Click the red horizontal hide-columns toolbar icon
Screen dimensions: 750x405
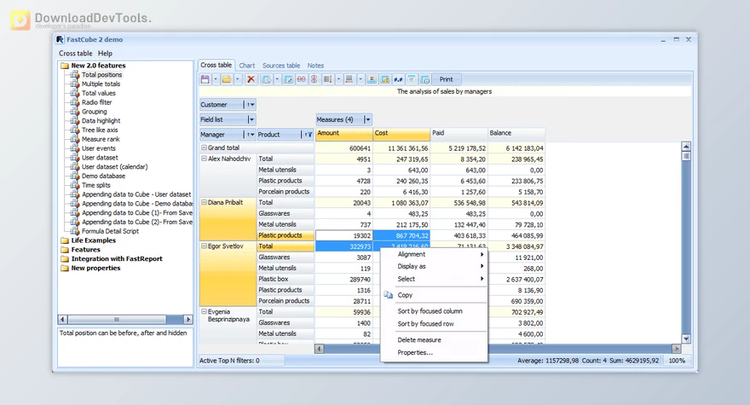(x=301, y=79)
